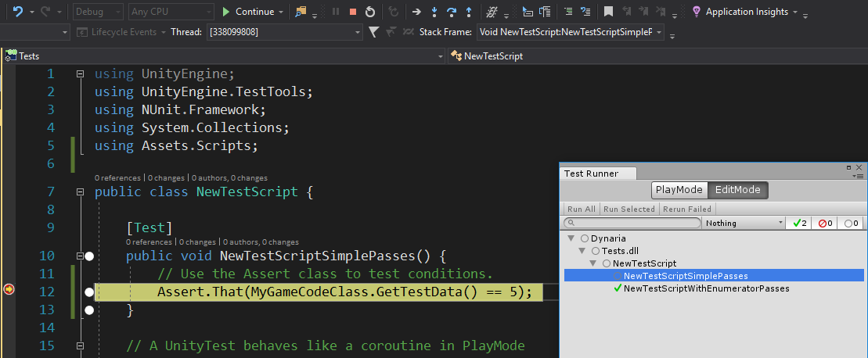Click the green Continue debugging button
This screenshot has width=868, height=358.
click(x=248, y=12)
